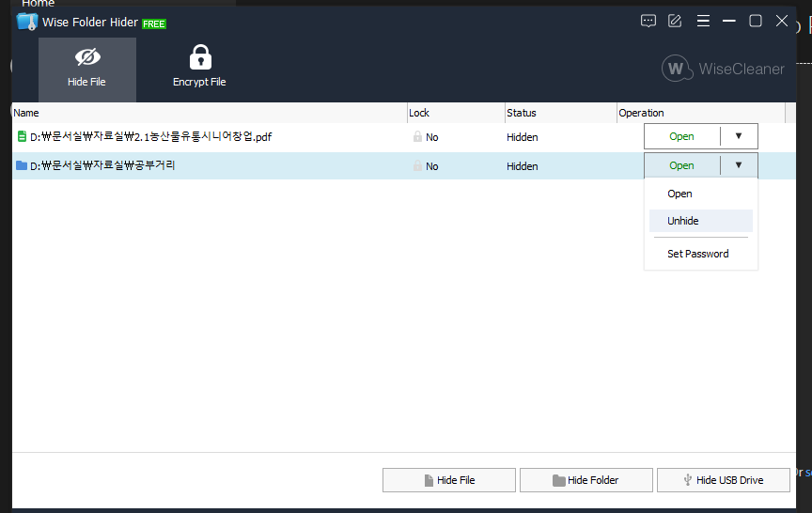
Task: Click the lock icon in the pdf row
Action: tap(417, 136)
